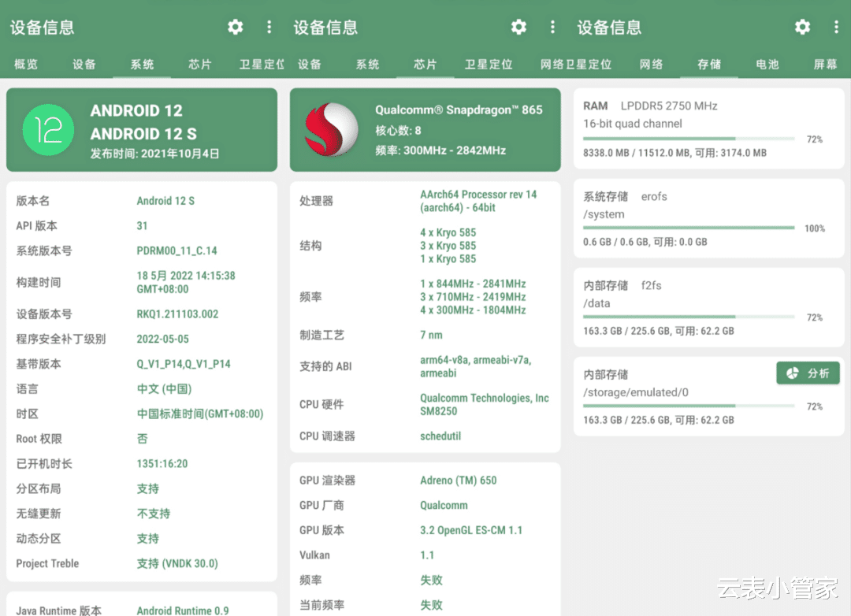Open settings gear in middle 设备信息 panel
Viewport: 851px width, 616px height.
[518, 27]
